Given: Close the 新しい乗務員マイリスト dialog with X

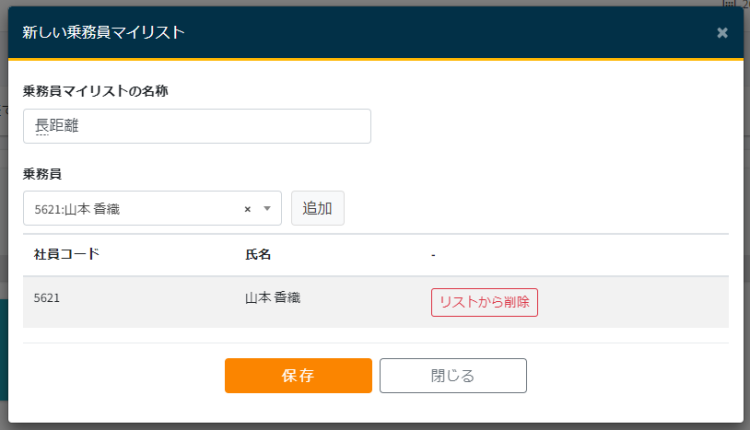Looking at the screenshot, I should click(x=722, y=33).
